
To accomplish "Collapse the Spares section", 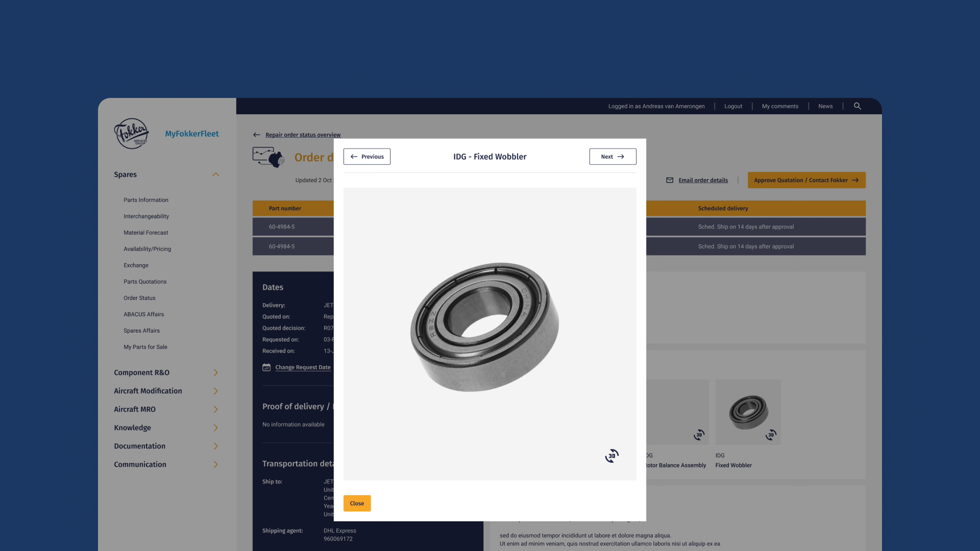I will [x=216, y=174].
